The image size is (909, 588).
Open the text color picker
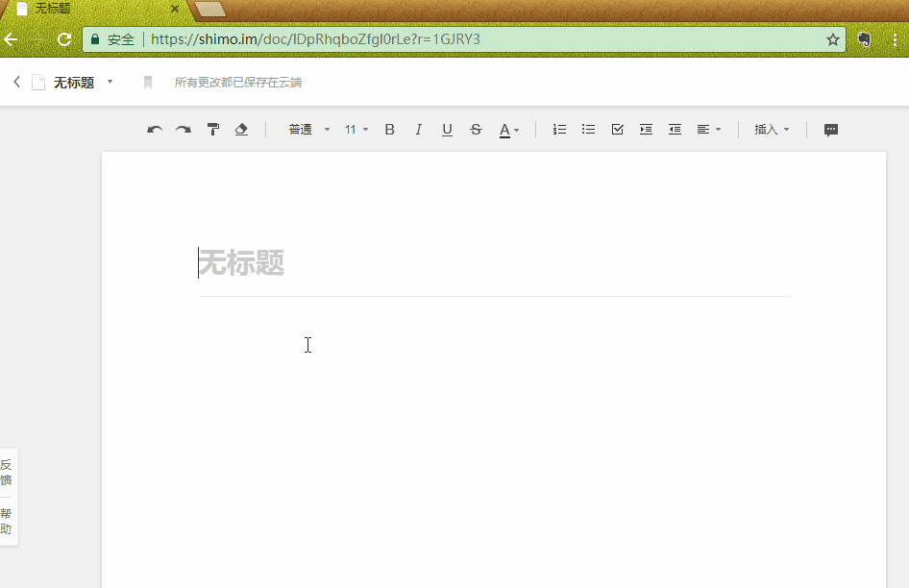point(509,130)
